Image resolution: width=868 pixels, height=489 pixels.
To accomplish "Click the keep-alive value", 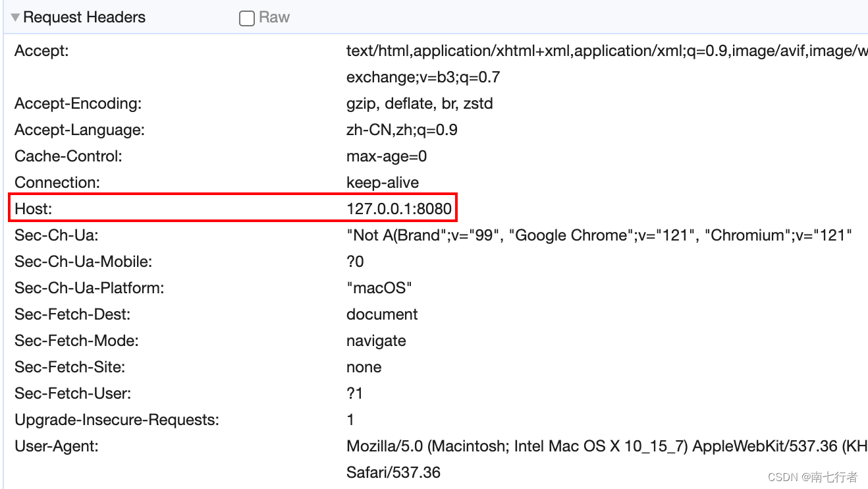I will pyautogui.click(x=383, y=183).
